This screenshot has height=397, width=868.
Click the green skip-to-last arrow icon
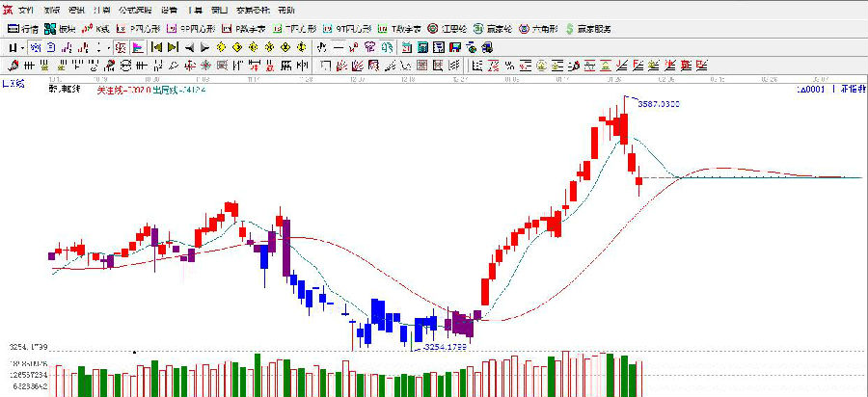(173, 46)
